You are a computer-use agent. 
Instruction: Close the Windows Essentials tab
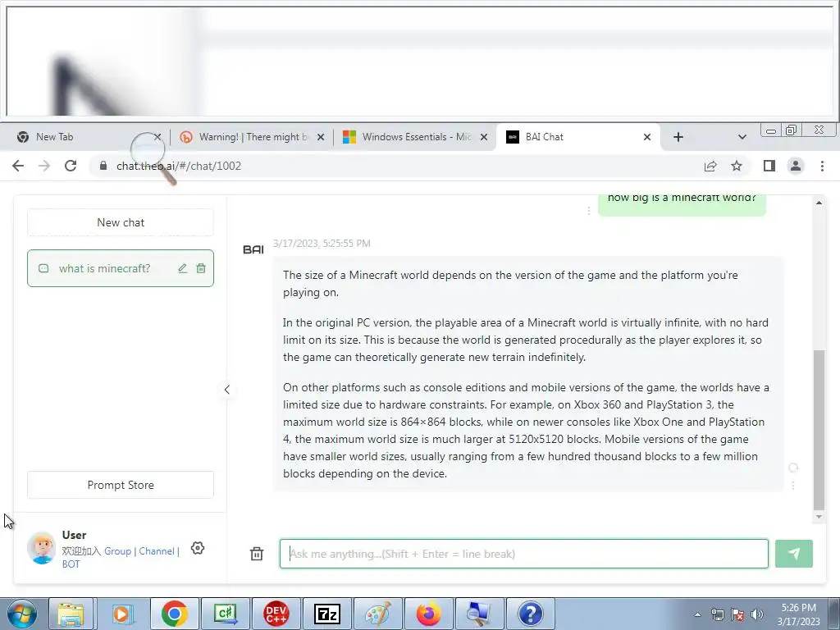[484, 137]
